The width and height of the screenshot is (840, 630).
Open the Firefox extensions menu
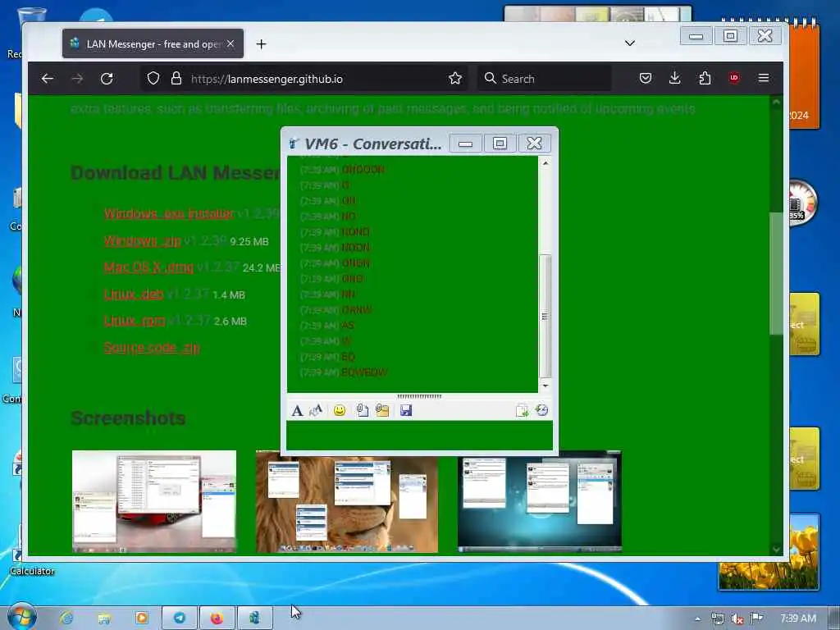click(705, 79)
